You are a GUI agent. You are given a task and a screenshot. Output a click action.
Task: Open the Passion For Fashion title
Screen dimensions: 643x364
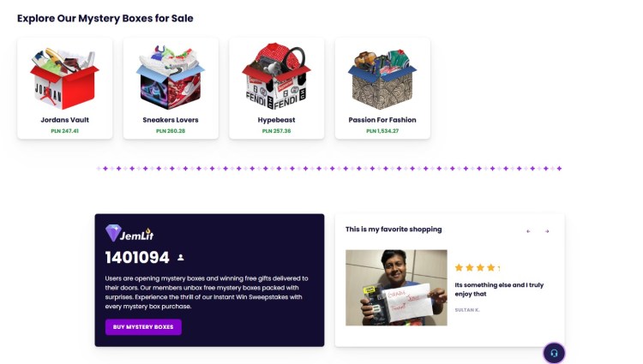(382, 120)
